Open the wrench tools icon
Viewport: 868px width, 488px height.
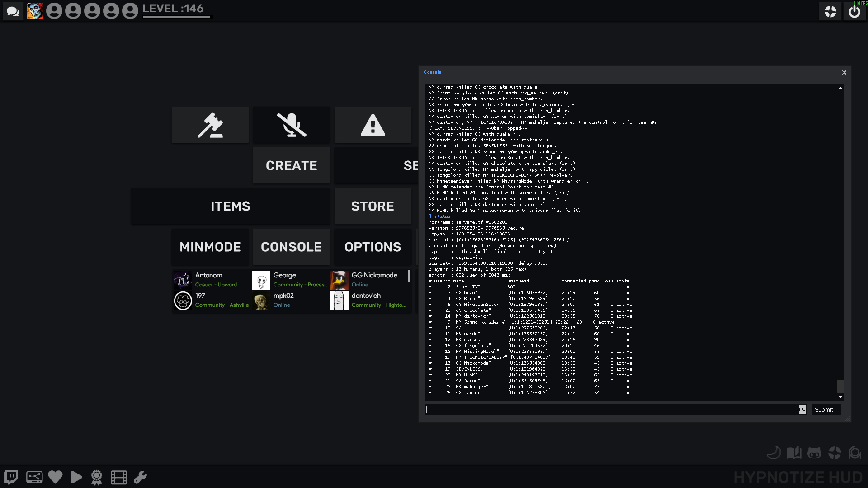click(140, 477)
